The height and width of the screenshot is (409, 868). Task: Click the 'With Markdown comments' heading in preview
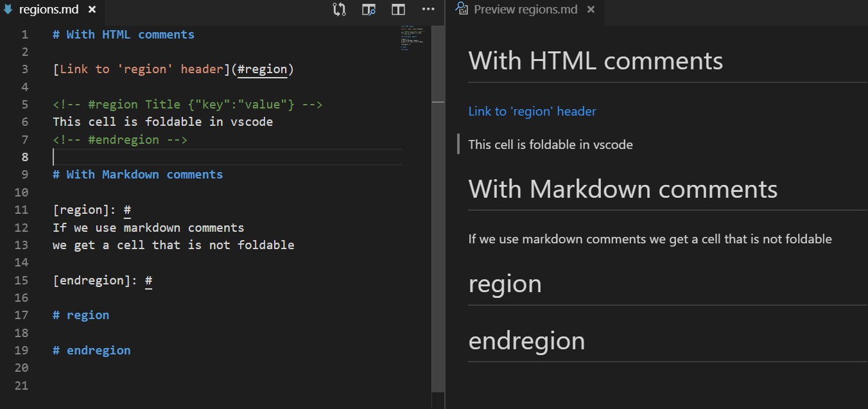tap(623, 189)
